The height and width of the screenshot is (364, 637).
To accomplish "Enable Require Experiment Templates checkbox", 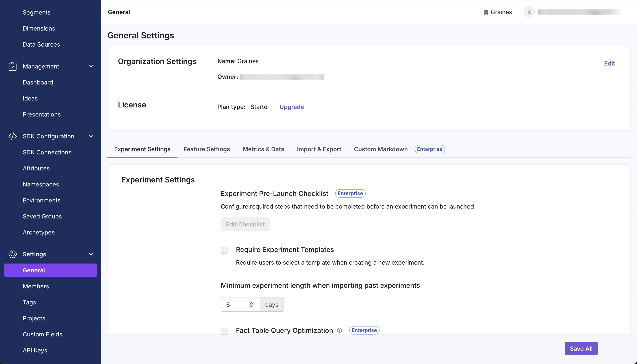I will (224, 250).
